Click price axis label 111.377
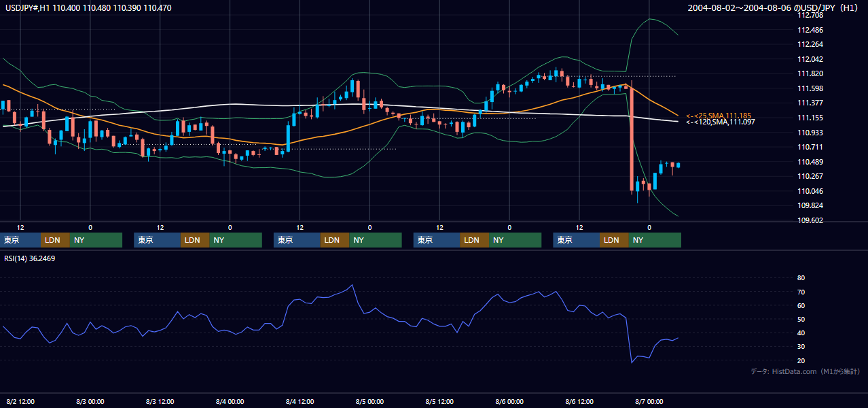The width and height of the screenshot is (868, 408). coord(810,103)
